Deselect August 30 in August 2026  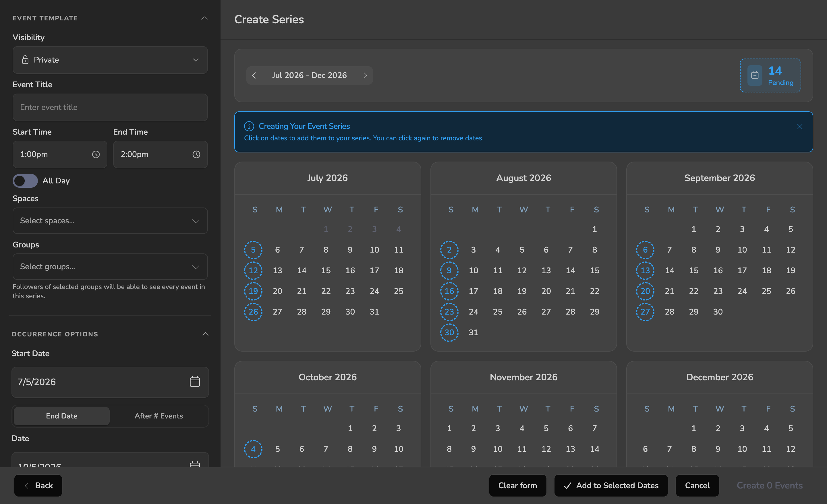pos(449,333)
